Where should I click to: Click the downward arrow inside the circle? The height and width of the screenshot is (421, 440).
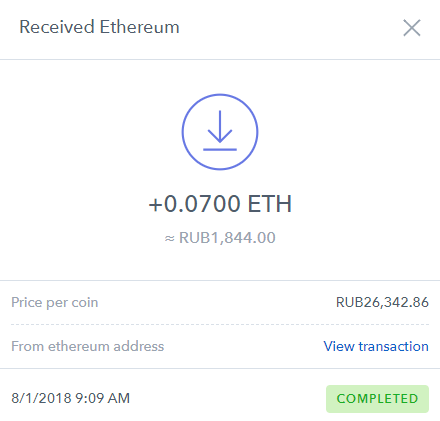[x=220, y=127]
